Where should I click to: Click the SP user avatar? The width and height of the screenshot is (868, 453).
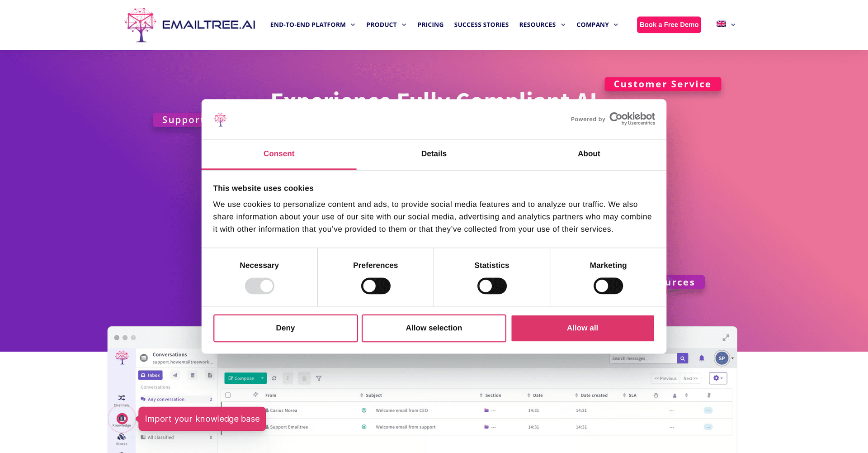coord(722,358)
